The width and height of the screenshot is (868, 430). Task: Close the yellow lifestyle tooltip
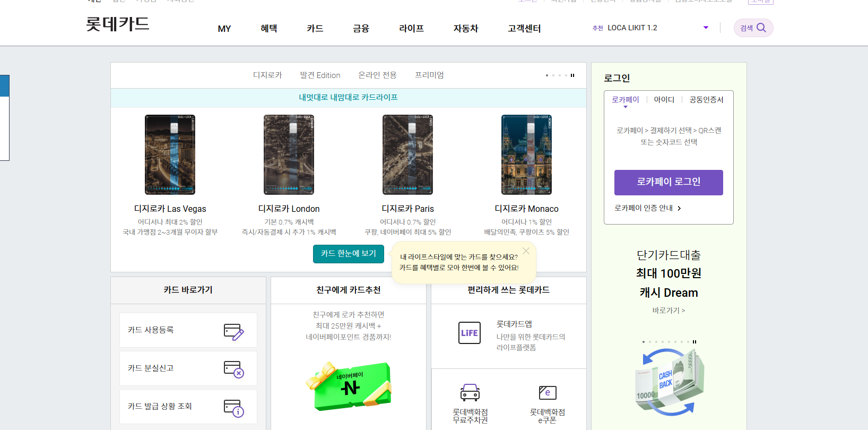click(x=526, y=251)
